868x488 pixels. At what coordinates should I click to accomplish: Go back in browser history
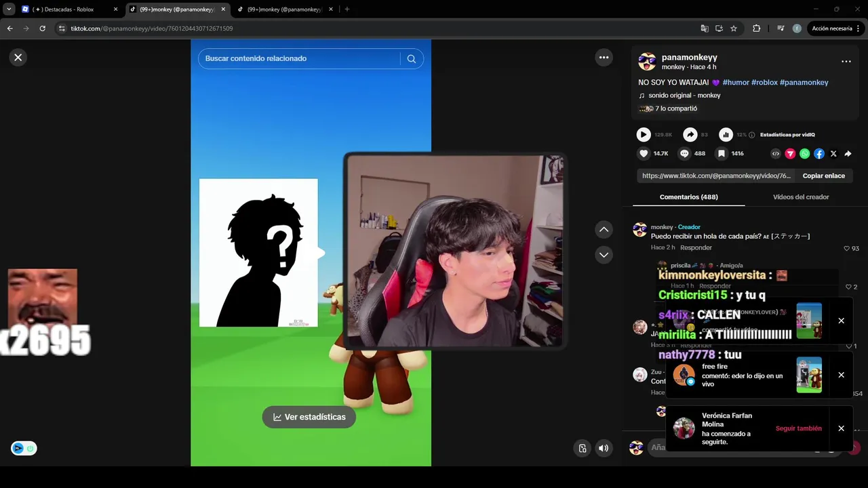(9, 28)
